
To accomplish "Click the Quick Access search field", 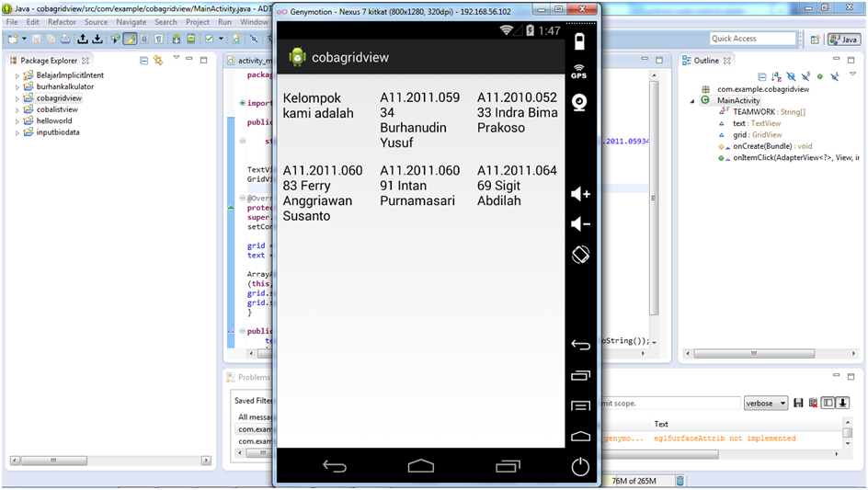I will click(x=752, y=39).
